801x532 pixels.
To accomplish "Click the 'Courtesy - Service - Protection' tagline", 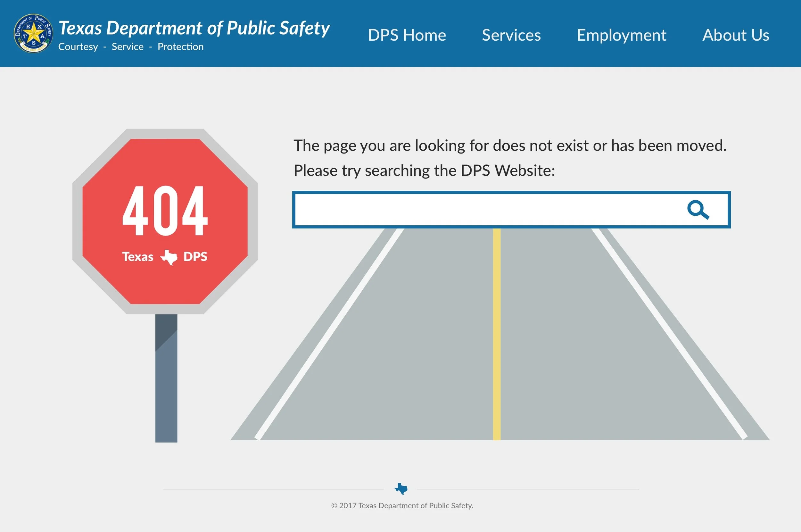I will click(131, 46).
